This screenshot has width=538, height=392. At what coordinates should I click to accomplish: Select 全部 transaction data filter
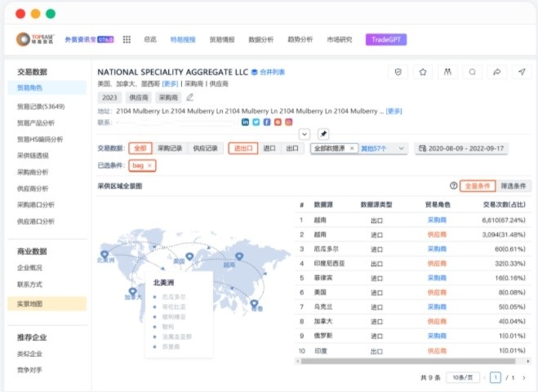[x=140, y=149]
